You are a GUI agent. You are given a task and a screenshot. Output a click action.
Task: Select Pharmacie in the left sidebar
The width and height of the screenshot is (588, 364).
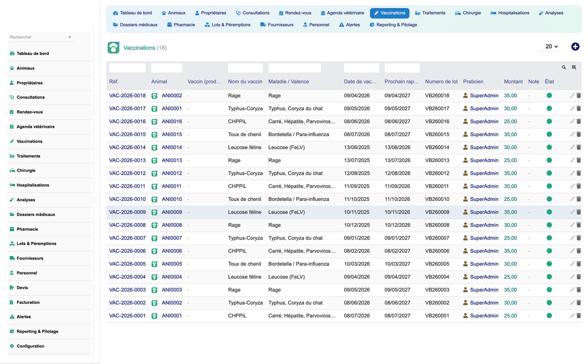tap(27, 229)
